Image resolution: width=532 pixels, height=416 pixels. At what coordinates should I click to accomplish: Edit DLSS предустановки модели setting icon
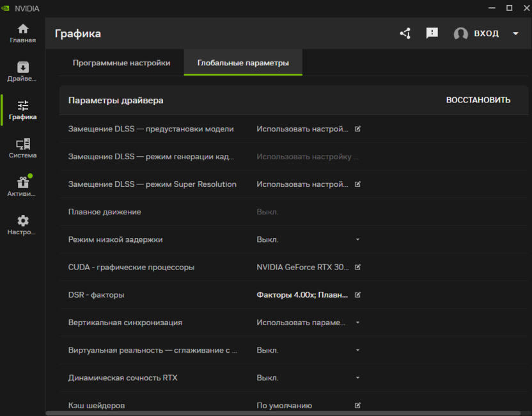[x=357, y=129]
